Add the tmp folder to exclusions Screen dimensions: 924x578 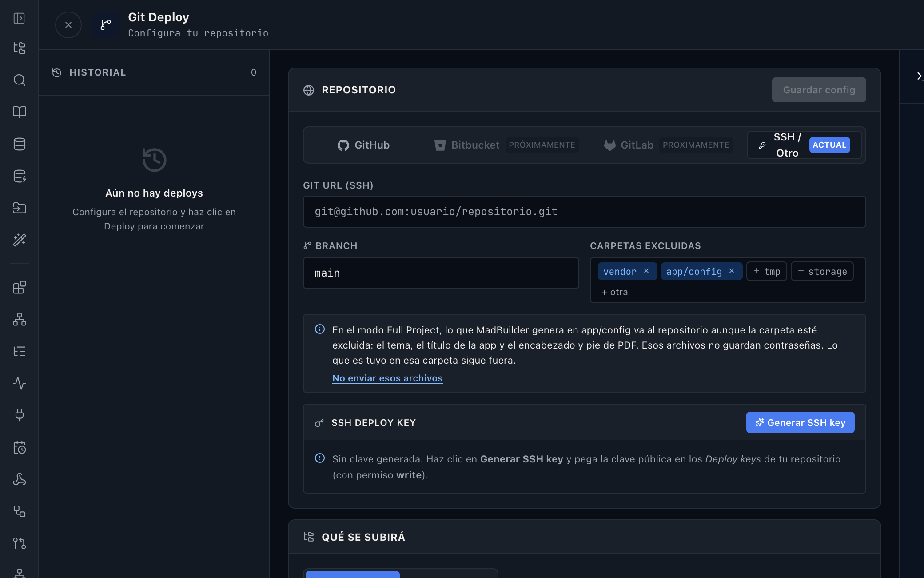[x=767, y=271]
